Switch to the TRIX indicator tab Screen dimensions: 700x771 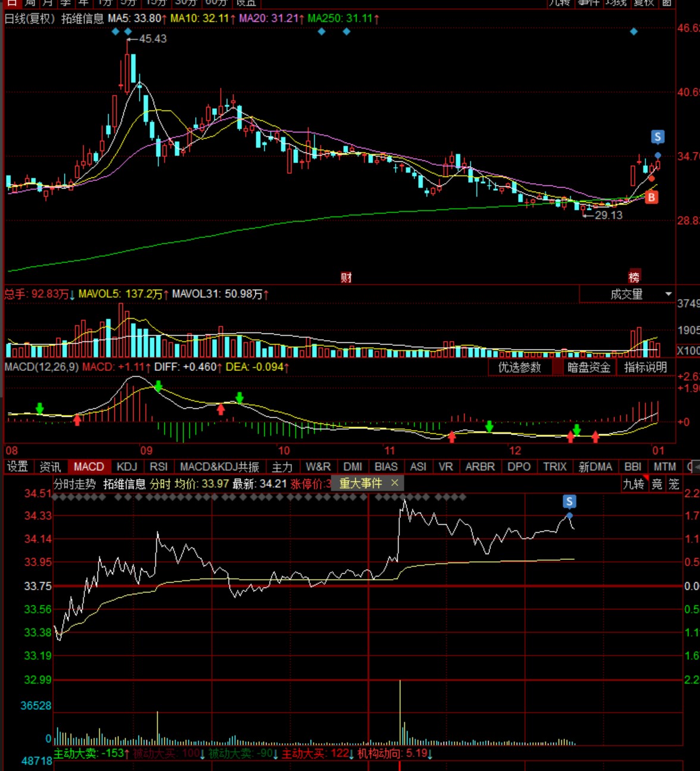(x=555, y=467)
